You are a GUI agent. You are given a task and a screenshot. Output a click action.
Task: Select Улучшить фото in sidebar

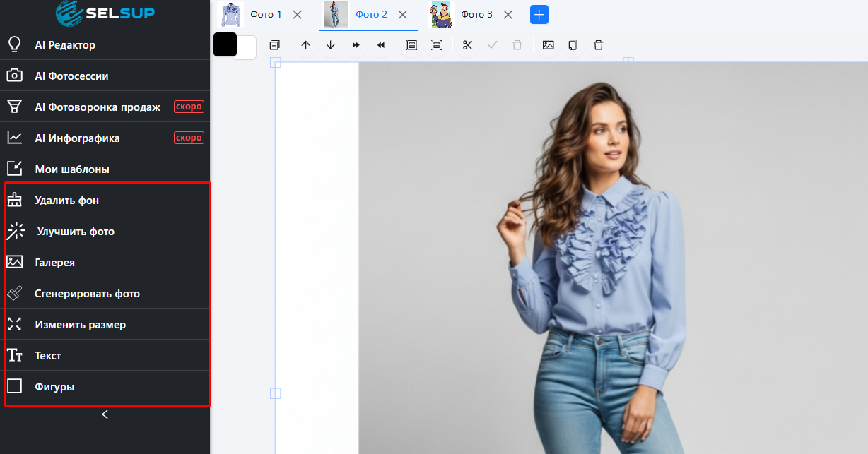(x=75, y=232)
